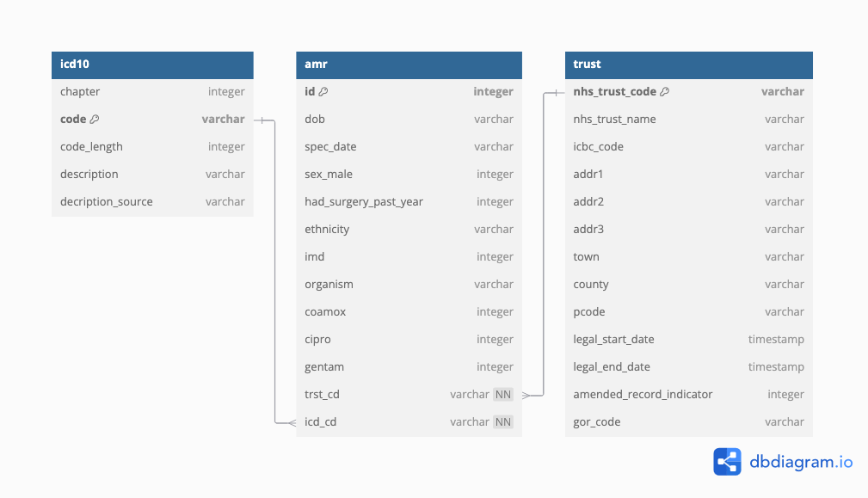Click the dbdiagram.io share logo icon
The height and width of the screenshot is (498, 868).
[x=727, y=462]
